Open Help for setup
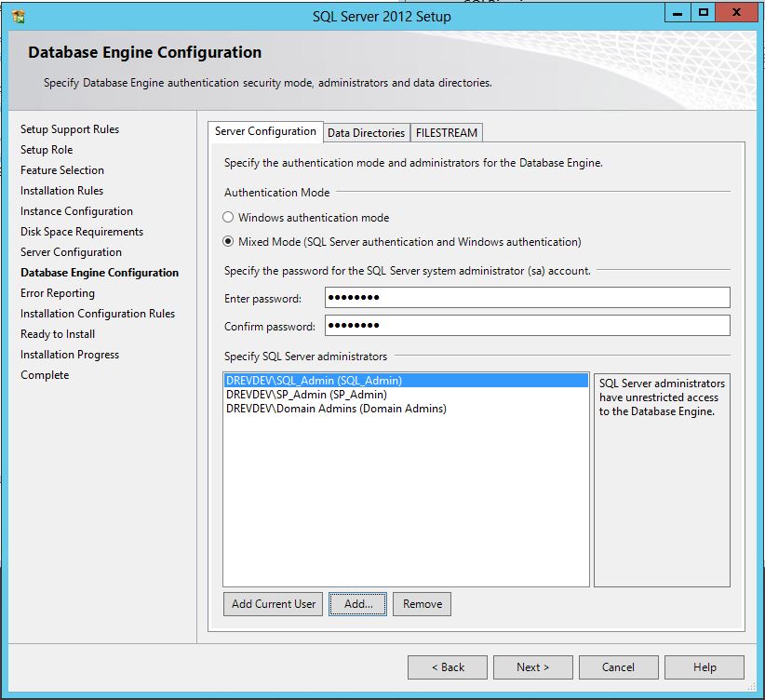 tap(705, 667)
